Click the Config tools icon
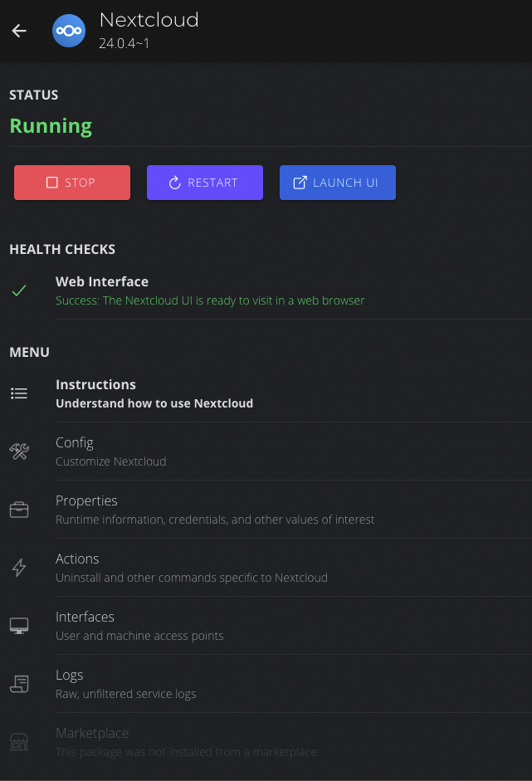The width and height of the screenshot is (532, 781). [19, 452]
